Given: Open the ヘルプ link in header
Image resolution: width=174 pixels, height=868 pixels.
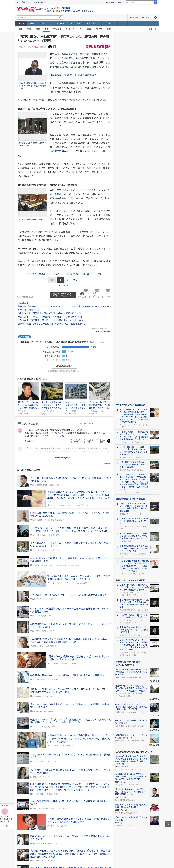Looking at the screenshot, I should coord(121,2).
